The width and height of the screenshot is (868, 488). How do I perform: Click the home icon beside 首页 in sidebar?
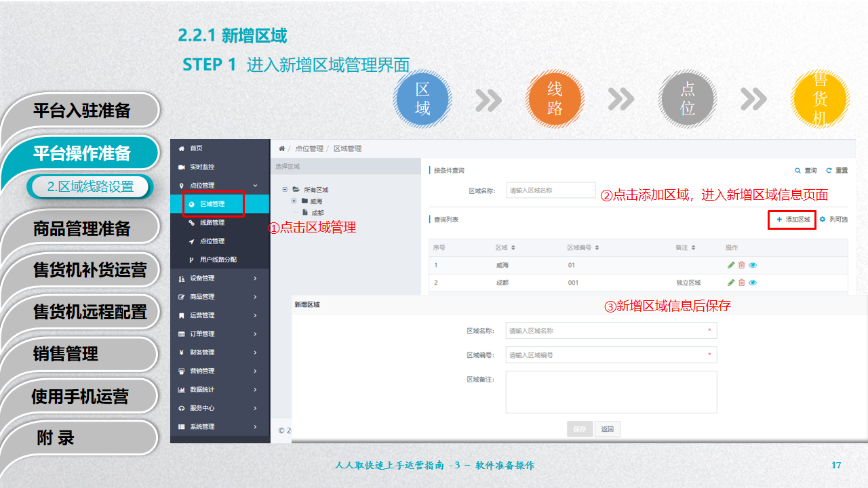click(181, 148)
